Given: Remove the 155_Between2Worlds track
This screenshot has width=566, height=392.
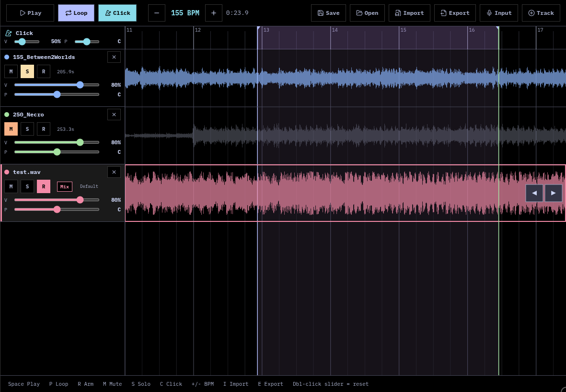Looking at the screenshot, I should click(x=114, y=57).
